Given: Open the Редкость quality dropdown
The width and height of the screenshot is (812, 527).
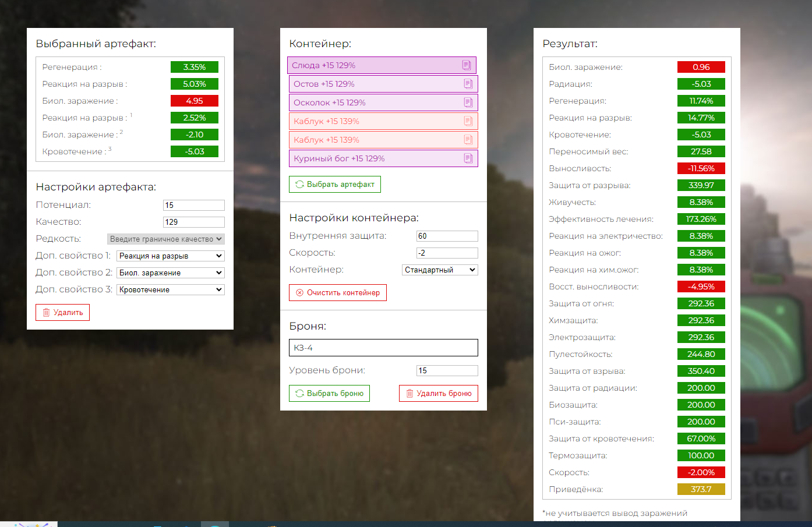Looking at the screenshot, I should tap(166, 239).
